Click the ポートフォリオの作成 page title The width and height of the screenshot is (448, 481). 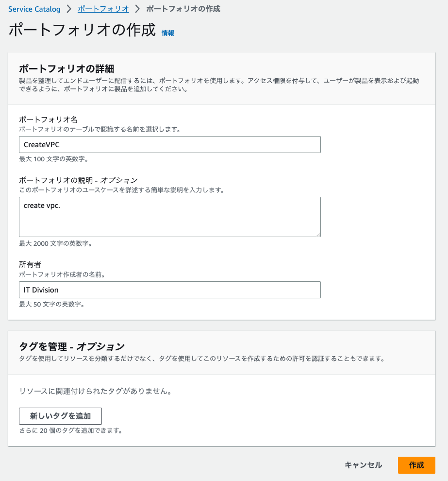pos(82,30)
